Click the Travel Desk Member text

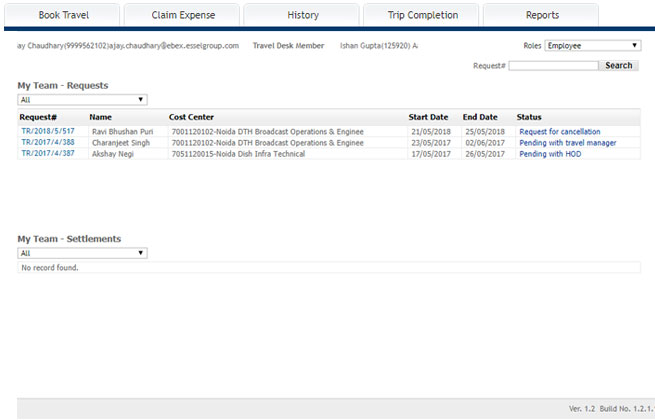[288, 46]
